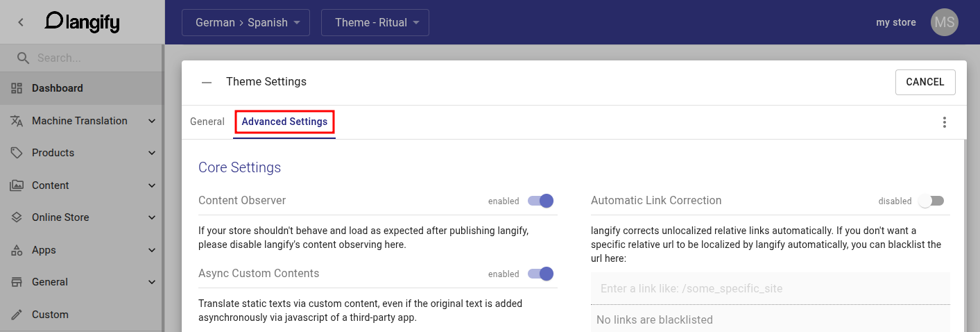Click the Theme Settings title
This screenshot has width=980, height=332.
click(266, 82)
